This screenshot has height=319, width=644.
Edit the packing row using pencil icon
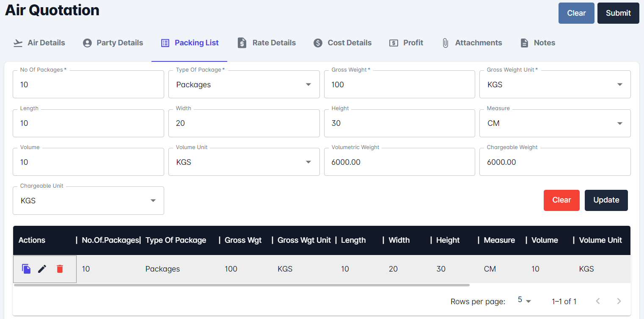(42, 269)
